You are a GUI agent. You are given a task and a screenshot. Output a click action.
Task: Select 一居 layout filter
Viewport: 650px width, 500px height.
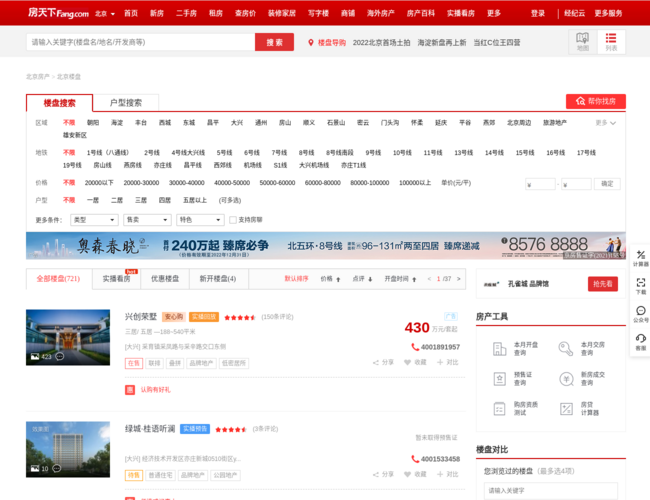[93, 200]
